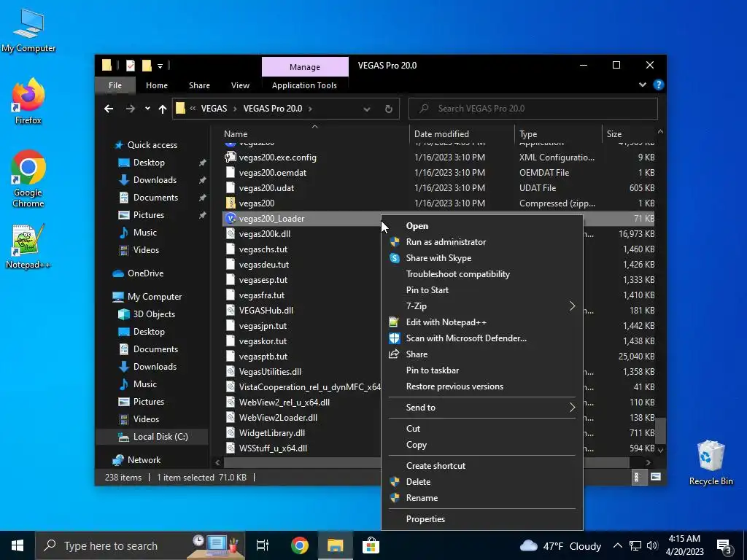This screenshot has width=747, height=560.
Task: Click the Microsoft Defender shield icon
Action: pyautogui.click(x=395, y=338)
